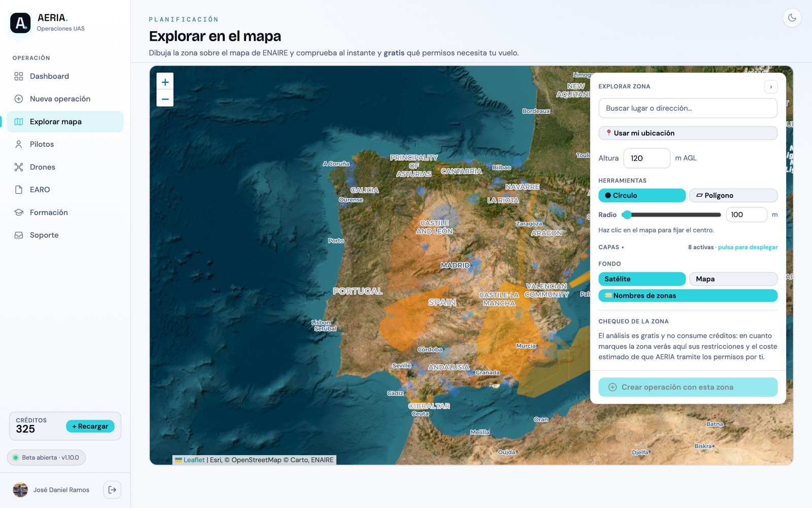Open Dashboard from the sidebar
Image resolution: width=812 pixels, height=508 pixels.
pyautogui.click(x=65, y=76)
